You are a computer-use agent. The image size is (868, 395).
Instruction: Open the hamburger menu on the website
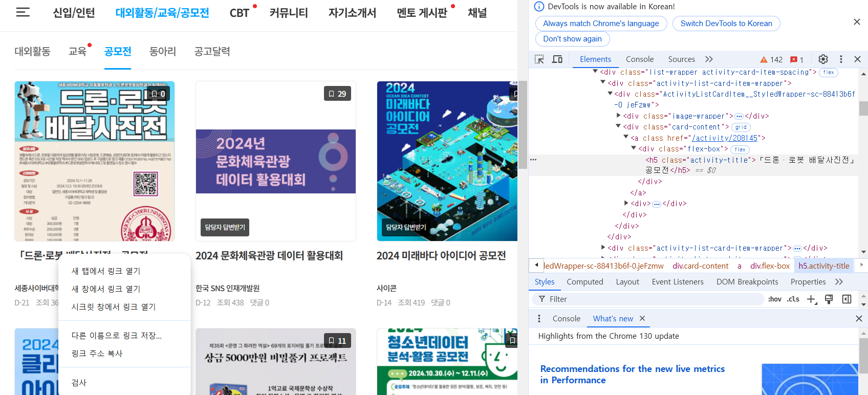[x=23, y=12]
